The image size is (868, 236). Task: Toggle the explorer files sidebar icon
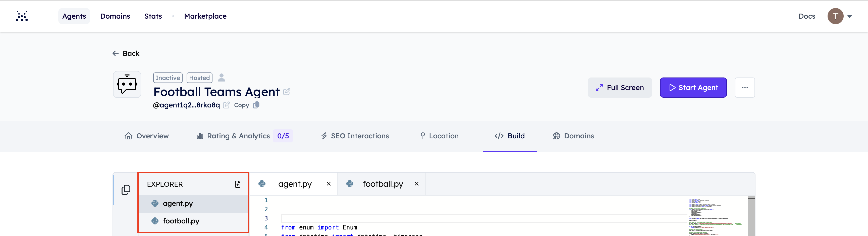tap(126, 190)
